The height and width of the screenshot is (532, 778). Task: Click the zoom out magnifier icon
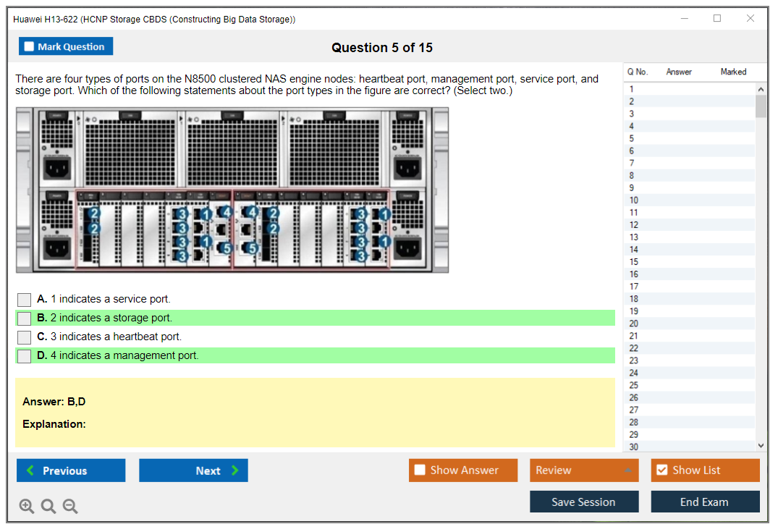coord(70,507)
